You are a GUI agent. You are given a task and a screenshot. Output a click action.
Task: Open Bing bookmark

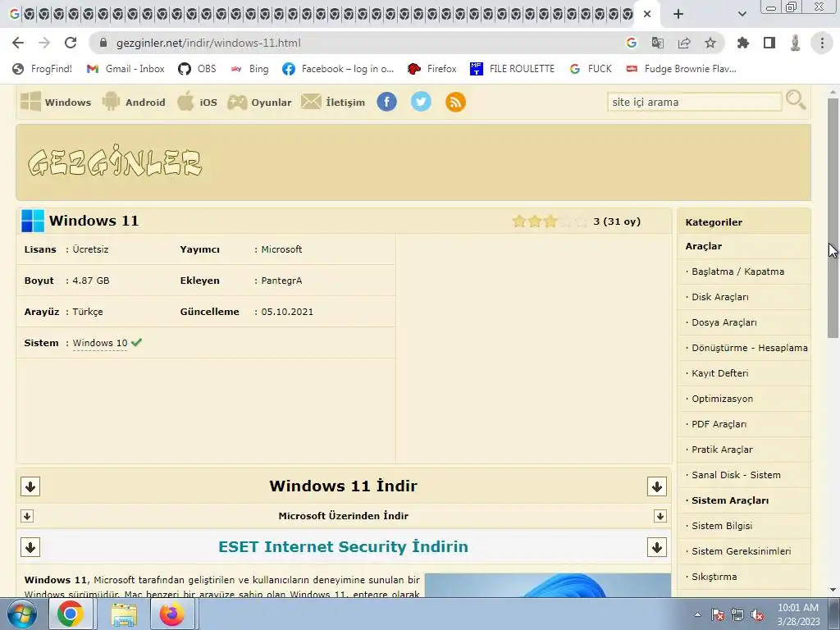click(249, 69)
